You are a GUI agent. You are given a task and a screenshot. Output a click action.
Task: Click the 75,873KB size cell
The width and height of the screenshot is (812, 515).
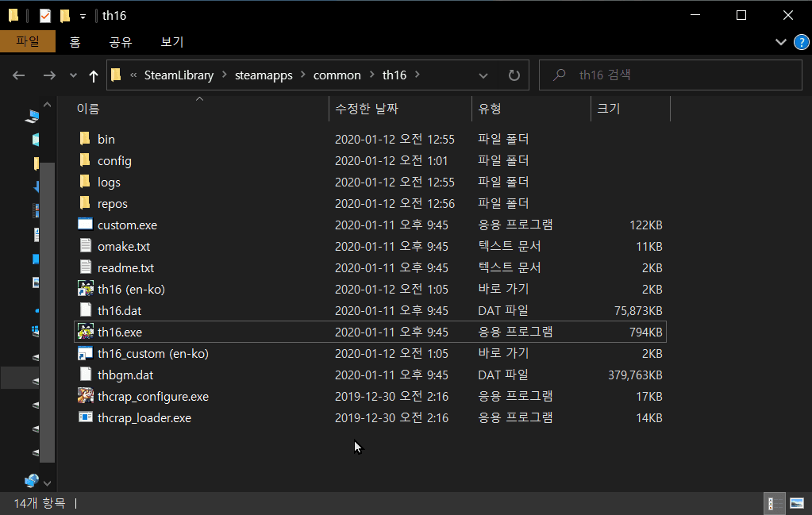click(638, 311)
